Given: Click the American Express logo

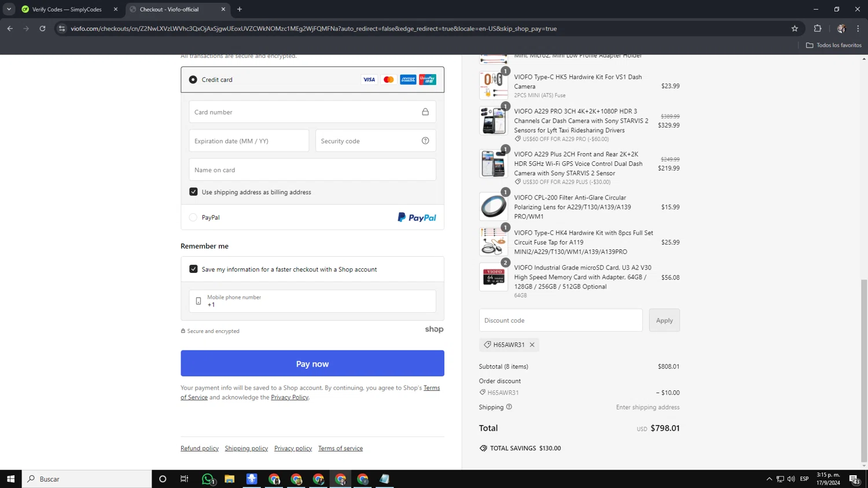Looking at the screenshot, I should coord(408,80).
